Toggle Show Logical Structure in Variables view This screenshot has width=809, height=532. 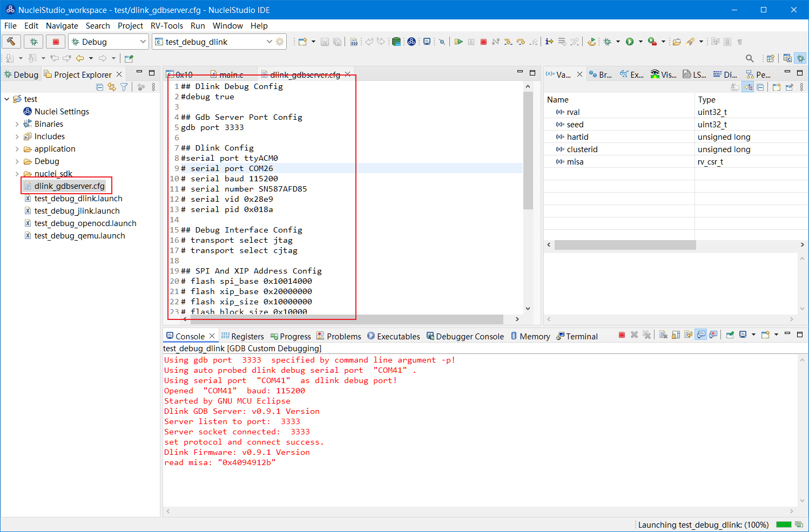pos(748,87)
